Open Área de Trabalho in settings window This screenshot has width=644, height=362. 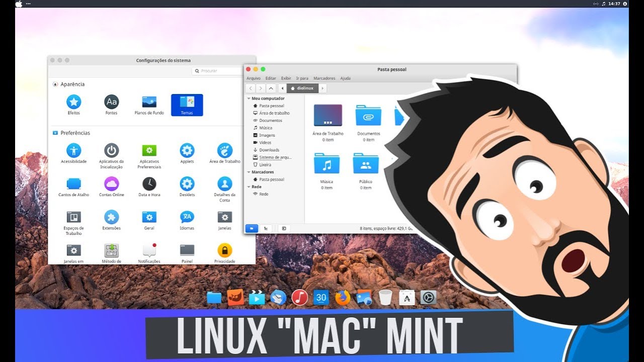pyautogui.click(x=225, y=153)
